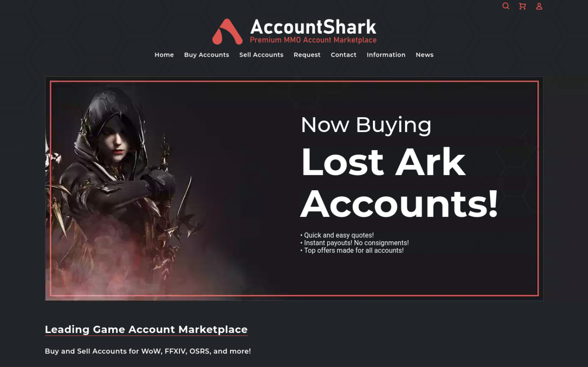Click the Now Buying banner text

coord(366,125)
